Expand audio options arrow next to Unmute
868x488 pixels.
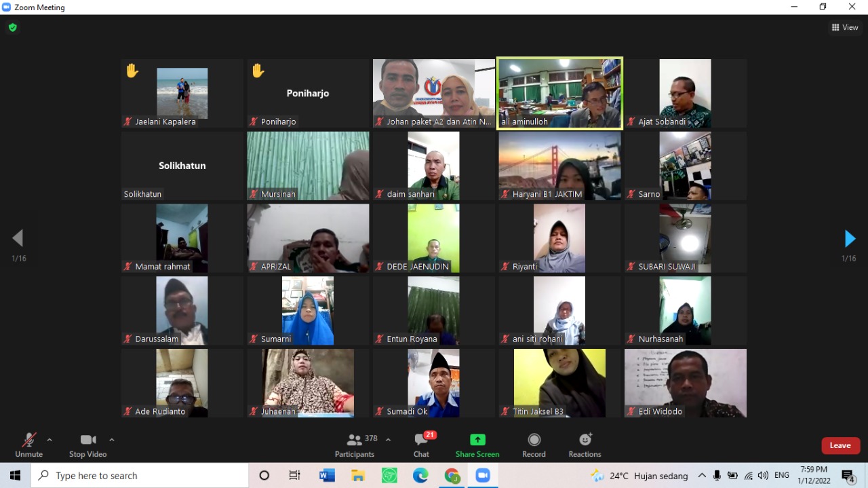pyautogui.click(x=50, y=440)
